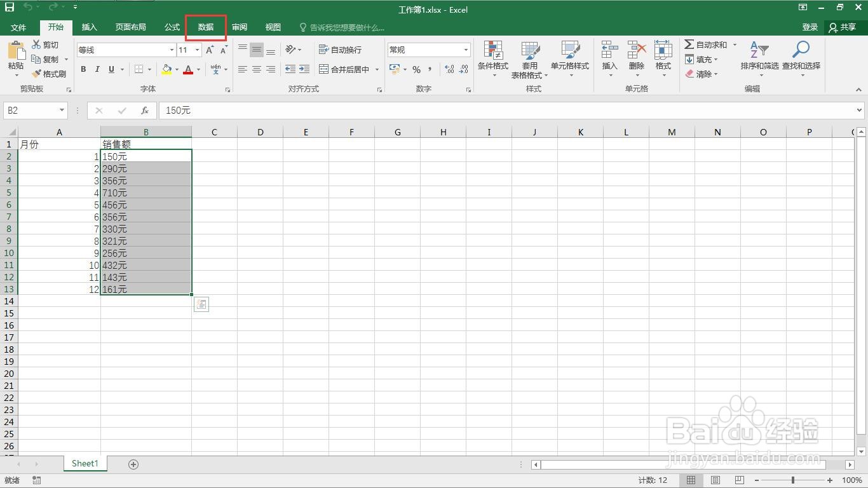Open the Insert (插入) tab
Viewport: 868px width, 488px height.
[90, 27]
